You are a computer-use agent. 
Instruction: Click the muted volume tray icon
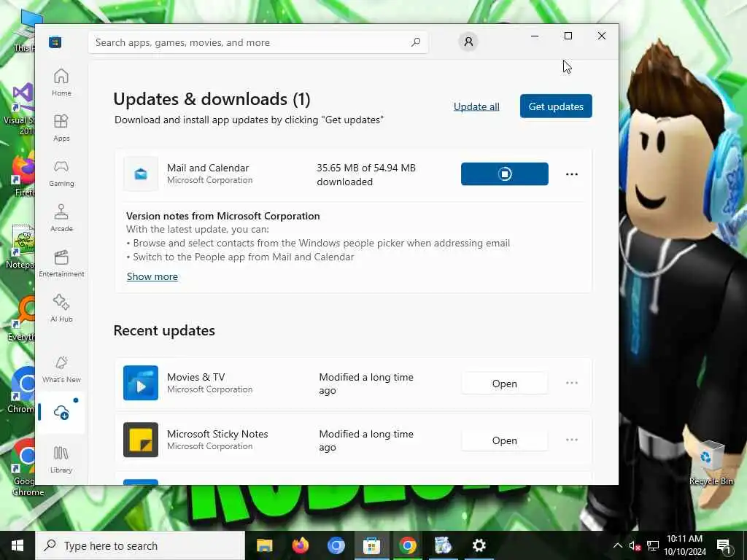(635, 545)
